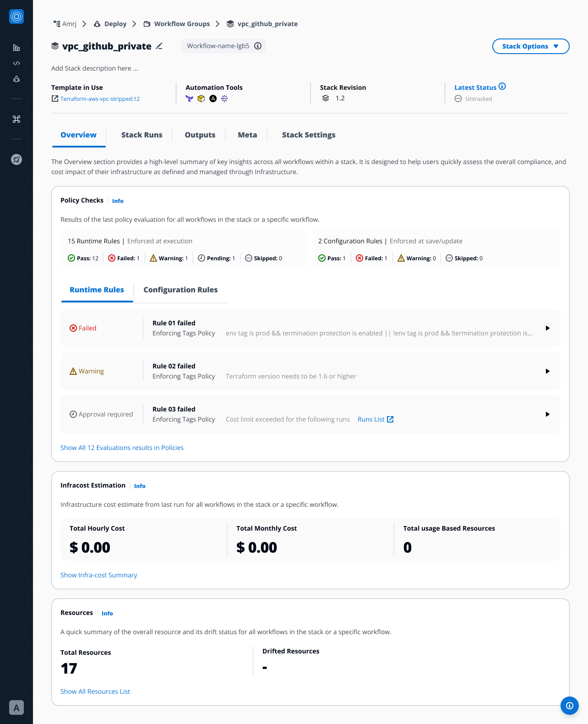The height and width of the screenshot is (724, 588).
Task: Click Show All Resources List link
Action: pos(95,691)
